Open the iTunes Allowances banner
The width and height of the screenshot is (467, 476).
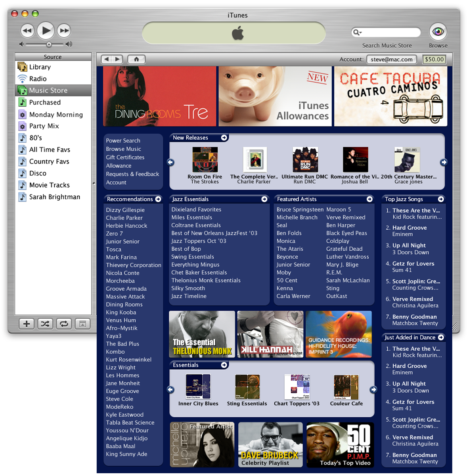click(275, 96)
